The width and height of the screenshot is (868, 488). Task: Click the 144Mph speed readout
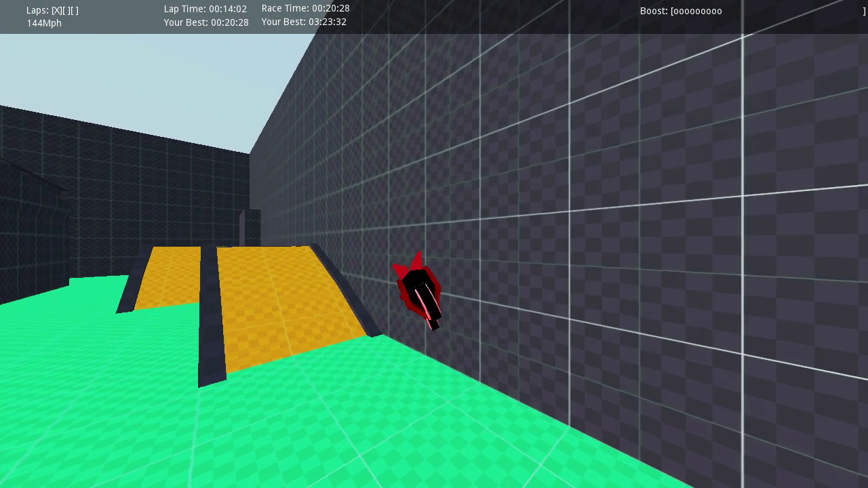pos(44,23)
